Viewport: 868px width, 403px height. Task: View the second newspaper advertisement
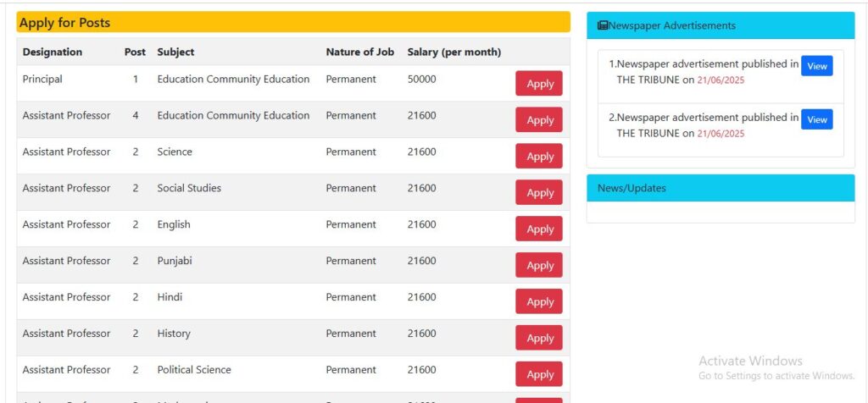[x=816, y=119]
